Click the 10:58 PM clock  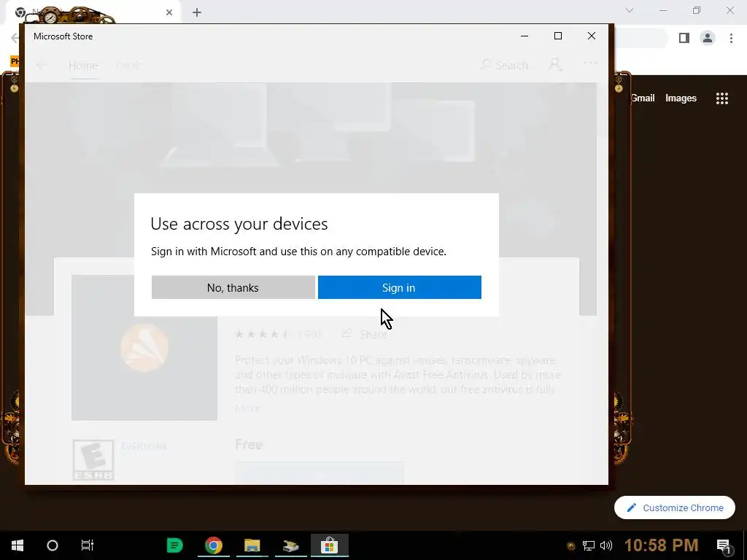[x=661, y=545]
